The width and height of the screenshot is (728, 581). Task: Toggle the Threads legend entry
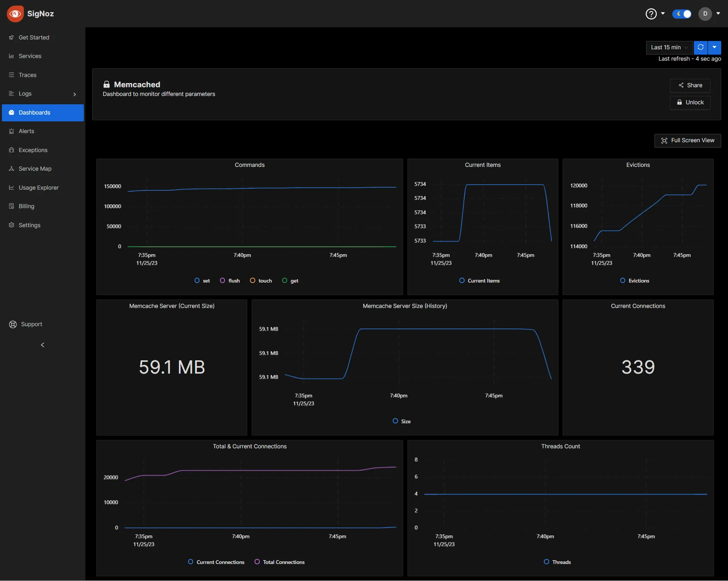[557, 562]
